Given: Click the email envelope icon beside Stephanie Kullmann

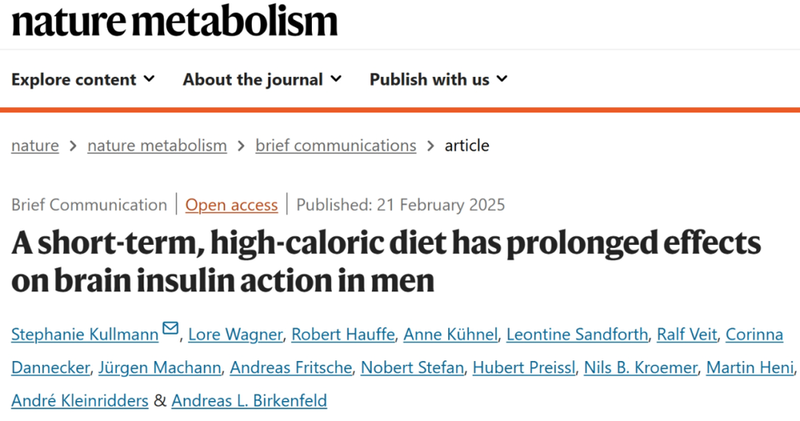Looking at the screenshot, I should [x=170, y=329].
